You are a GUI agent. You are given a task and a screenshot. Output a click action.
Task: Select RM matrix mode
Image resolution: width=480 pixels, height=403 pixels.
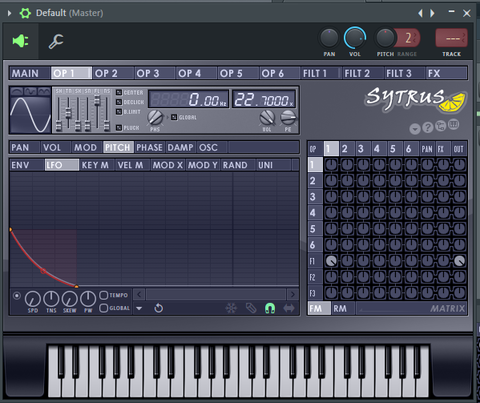click(343, 309)
